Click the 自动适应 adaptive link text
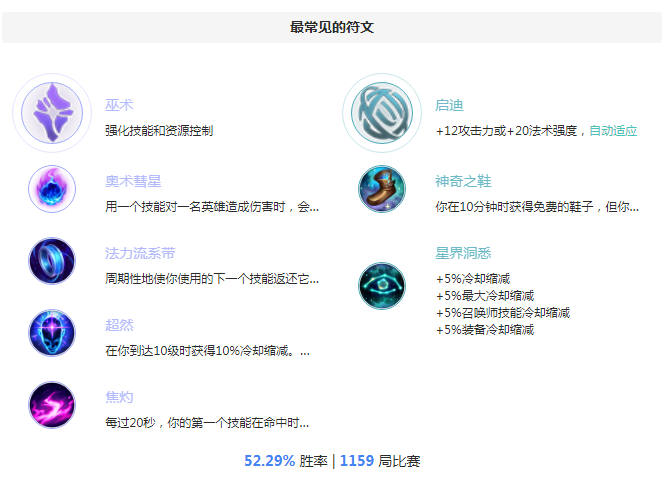This screenshot has height=494, width=670. [x=613, y=131]
